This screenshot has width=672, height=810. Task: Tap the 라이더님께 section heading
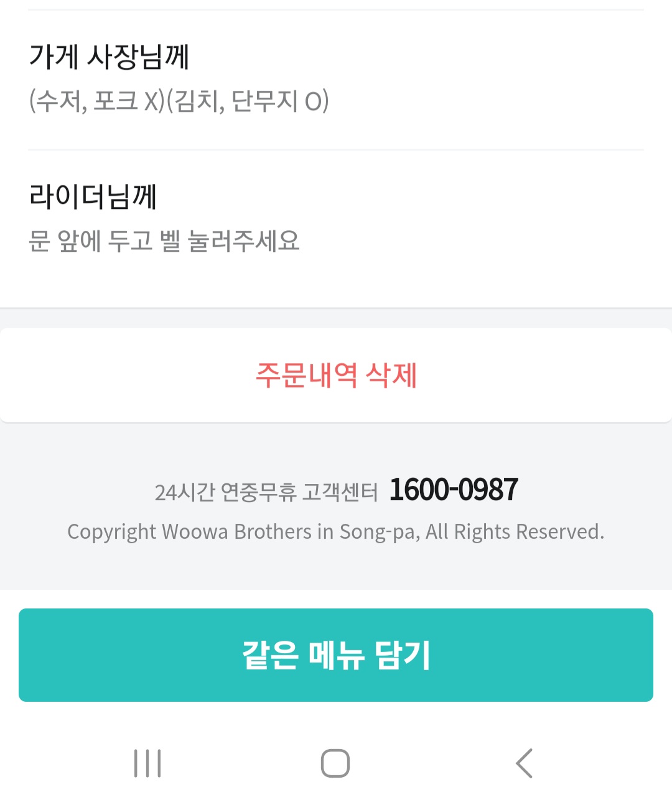click(x=93, y=197)
